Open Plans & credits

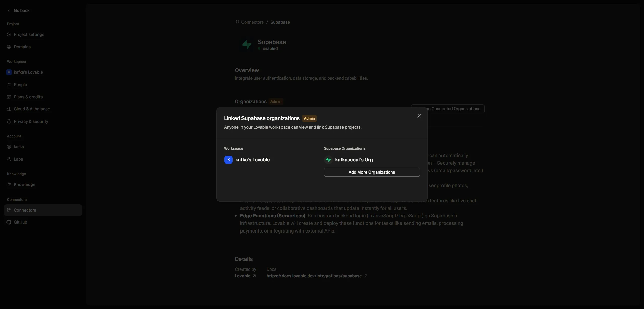pyautogui.click(x=28, y=97)
